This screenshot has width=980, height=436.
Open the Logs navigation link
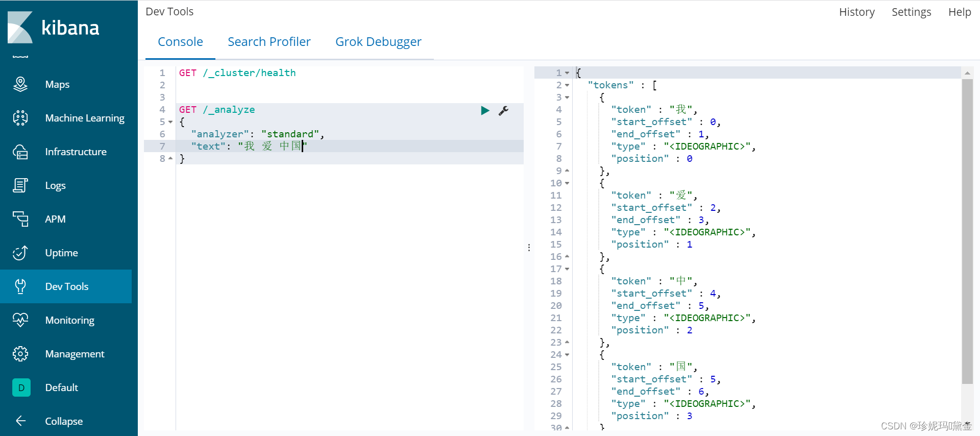coord(55,185)
